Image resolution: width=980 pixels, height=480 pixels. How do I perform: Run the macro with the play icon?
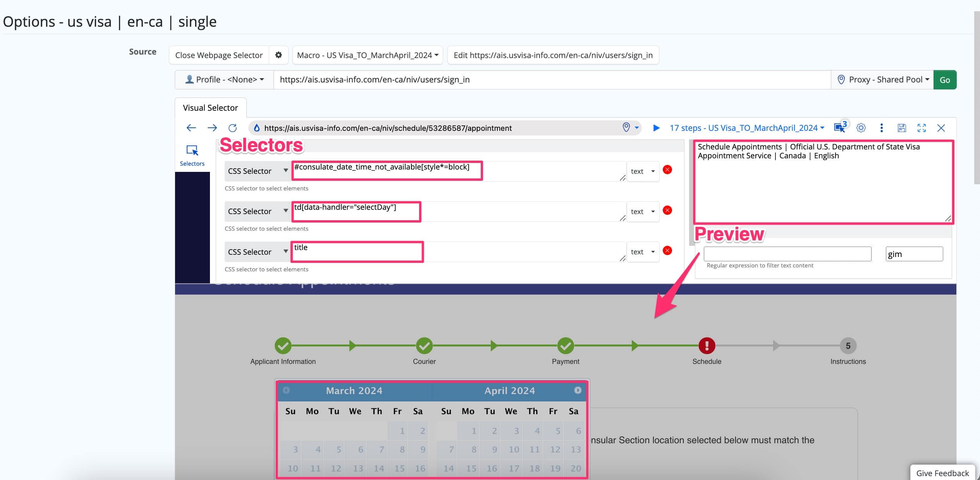(656, 128)
